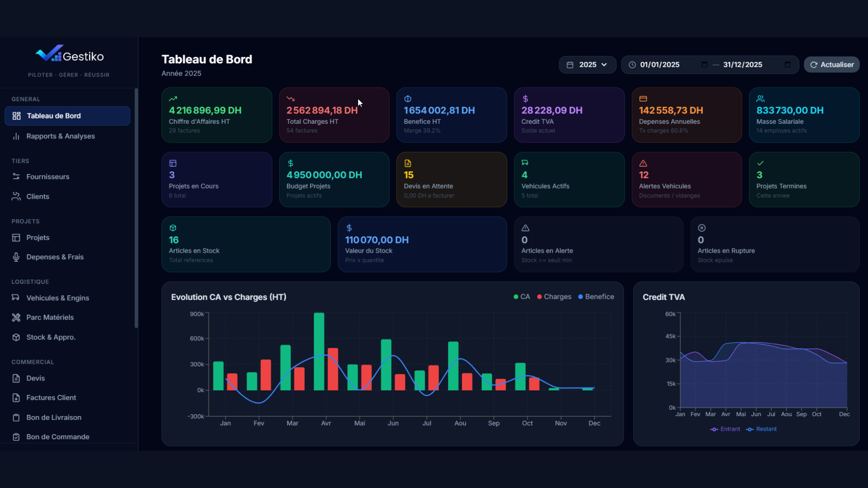
Task: Expand the GENERAL sidebar section
Action: (x=25, y=99)
